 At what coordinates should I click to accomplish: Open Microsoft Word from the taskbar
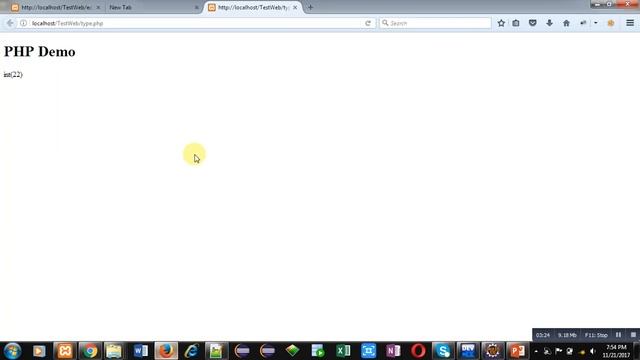pos(140,351)
